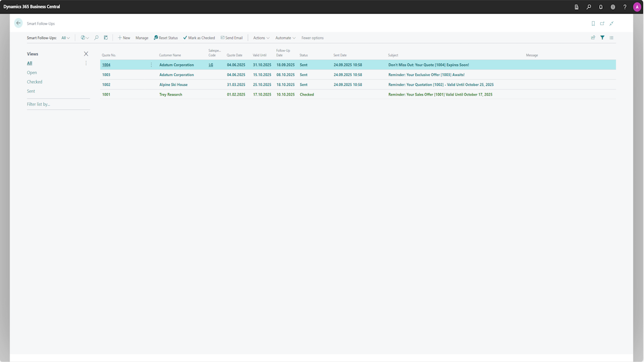Click salesperson code LG link

(211, 65)
